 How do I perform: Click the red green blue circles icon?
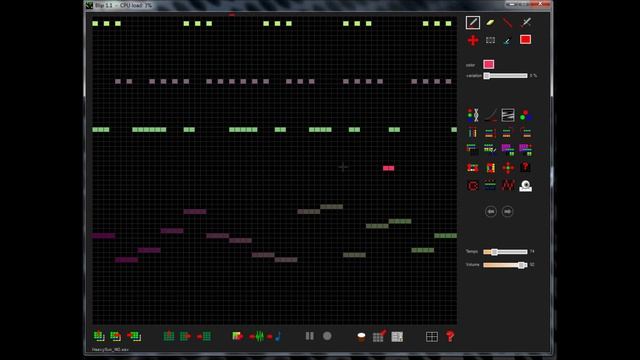pos(526,116)
